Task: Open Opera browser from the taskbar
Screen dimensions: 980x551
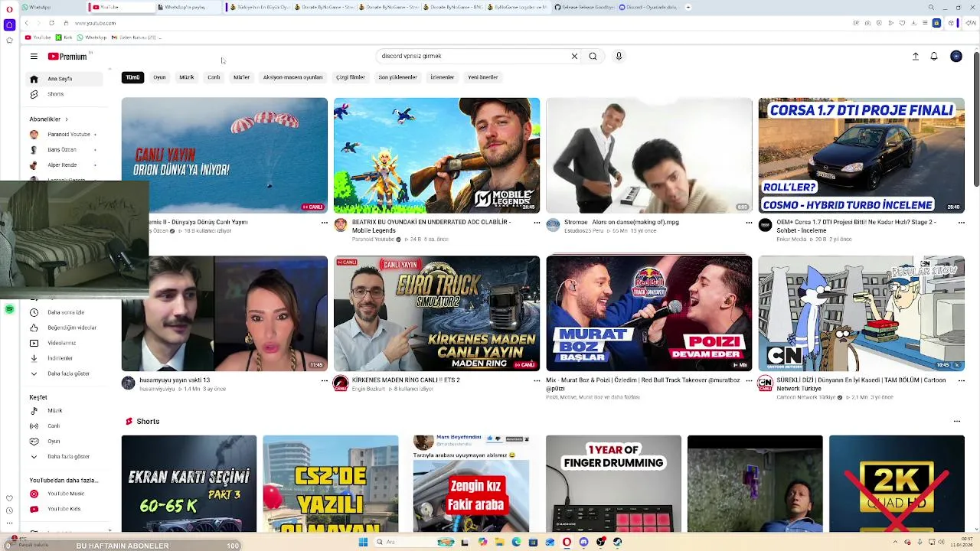Action: click(x=567, y=542)
